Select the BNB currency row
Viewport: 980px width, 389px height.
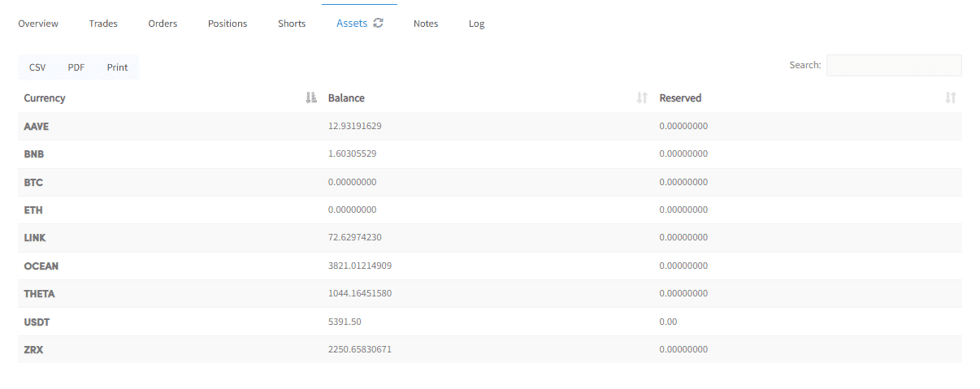click(x=490, y=153)
